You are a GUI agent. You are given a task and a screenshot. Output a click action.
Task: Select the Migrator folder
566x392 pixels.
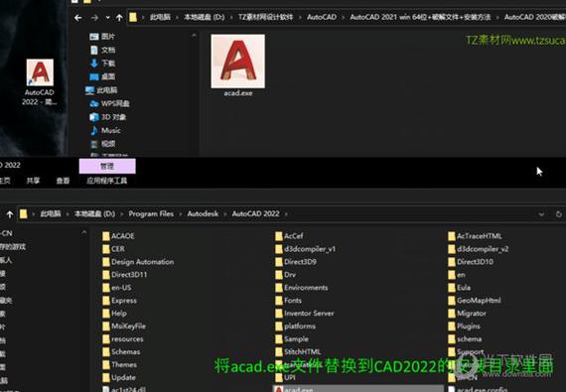coord(467,314)
